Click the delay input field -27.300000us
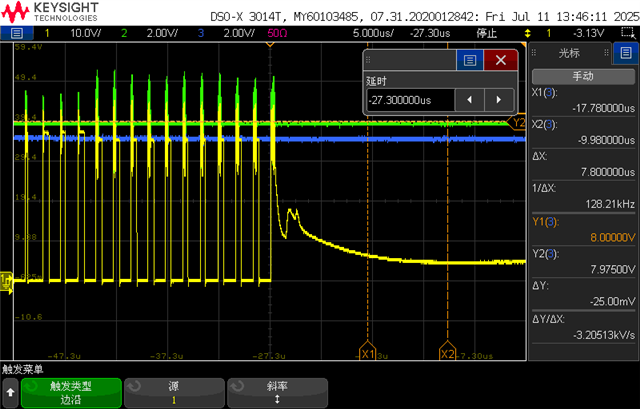Screen dimensions: 640x409 tap(411, 100)
